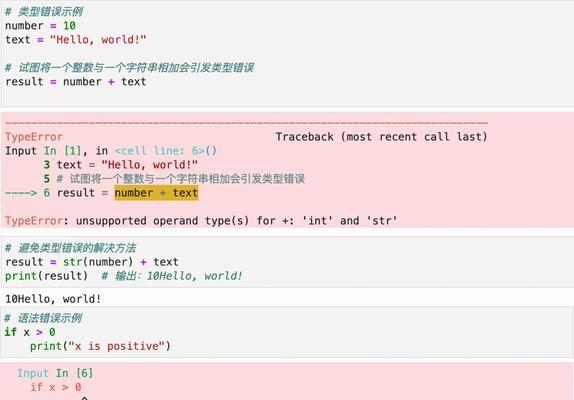Click the comment '# 试图将一个整数与一个字符串相加会引发类型错误' in first cell
The height and width of the screenshot is (400, 574).
[129, 68]
